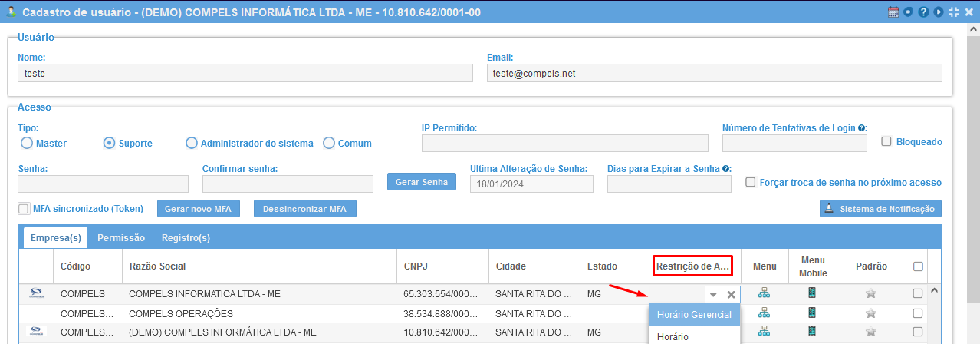Click into the Nome field
The height and width of the screenshot is (344, 980).
pos(245,73)
